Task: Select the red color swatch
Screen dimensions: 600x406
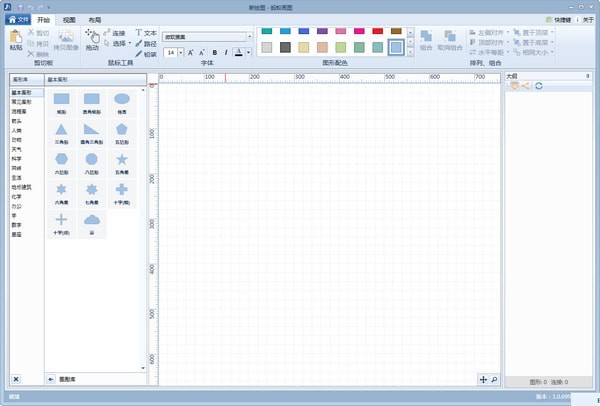Action: [378, 31]
